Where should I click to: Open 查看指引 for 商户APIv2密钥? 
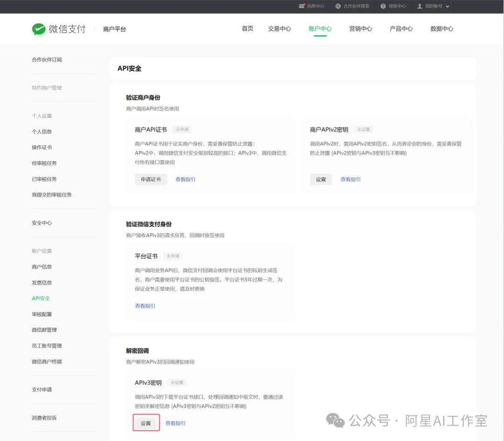coord(350,179)
